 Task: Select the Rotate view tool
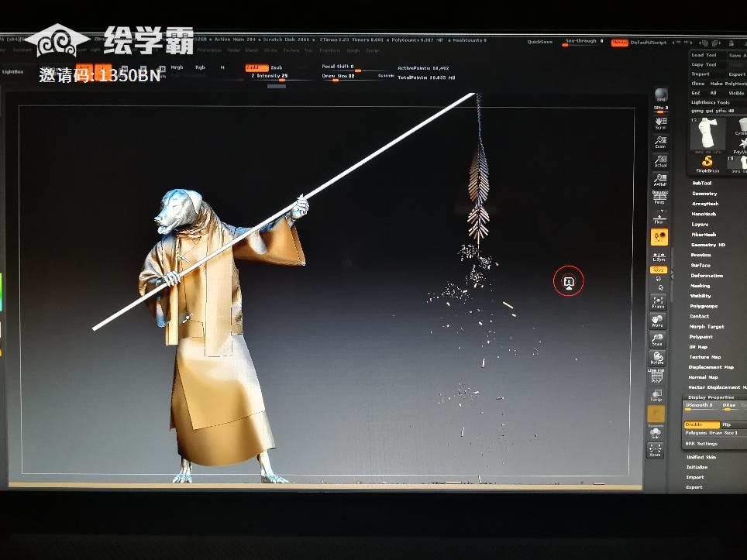coord(657,358)
